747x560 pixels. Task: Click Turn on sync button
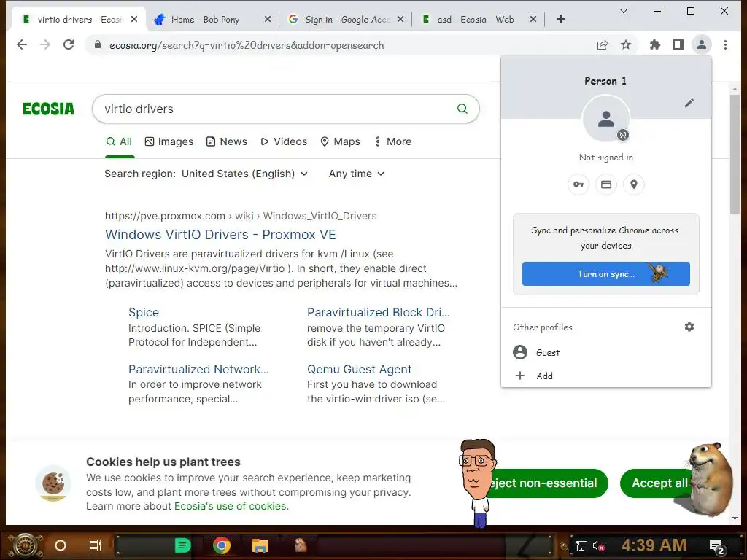click(605, 274)
